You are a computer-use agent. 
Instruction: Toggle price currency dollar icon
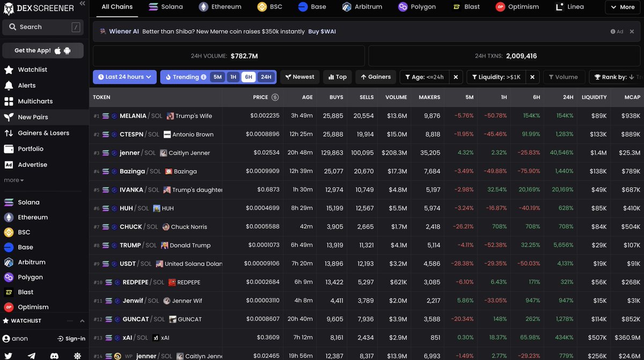275,97
